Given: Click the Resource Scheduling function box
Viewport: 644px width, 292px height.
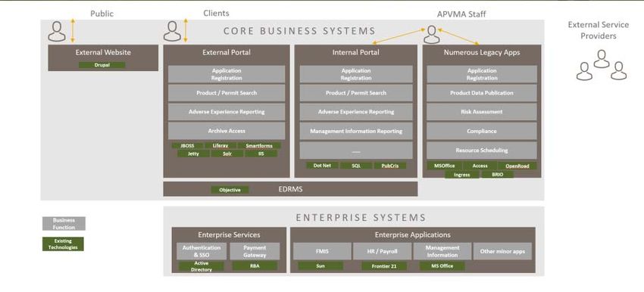Looking at the screenshot, I should point(482,150).
